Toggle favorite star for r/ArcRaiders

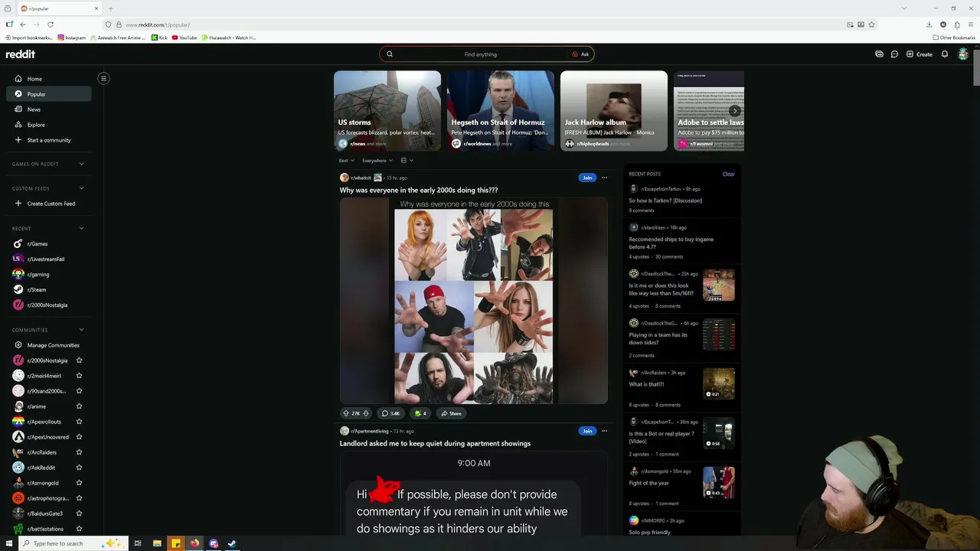79,452
